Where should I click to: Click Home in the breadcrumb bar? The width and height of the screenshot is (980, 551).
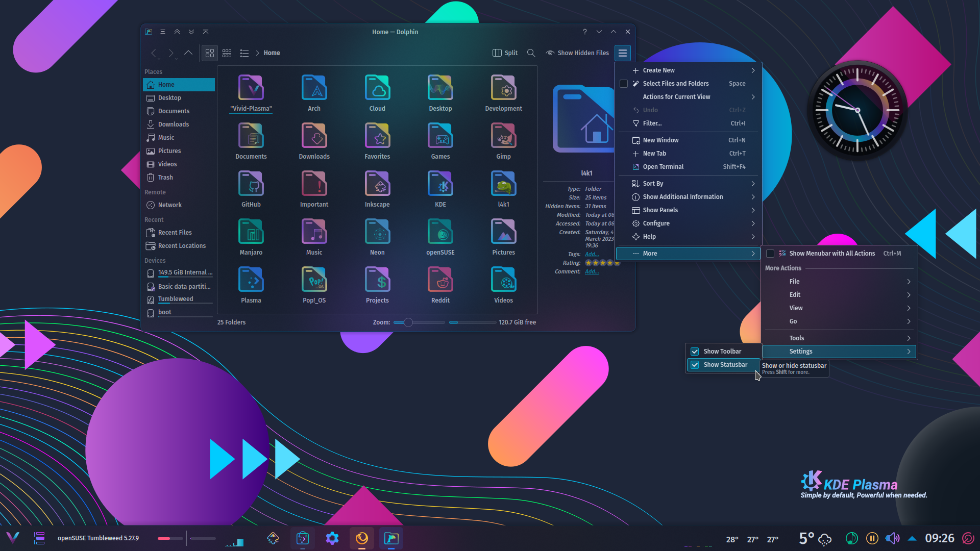click(x=272, y=53)
